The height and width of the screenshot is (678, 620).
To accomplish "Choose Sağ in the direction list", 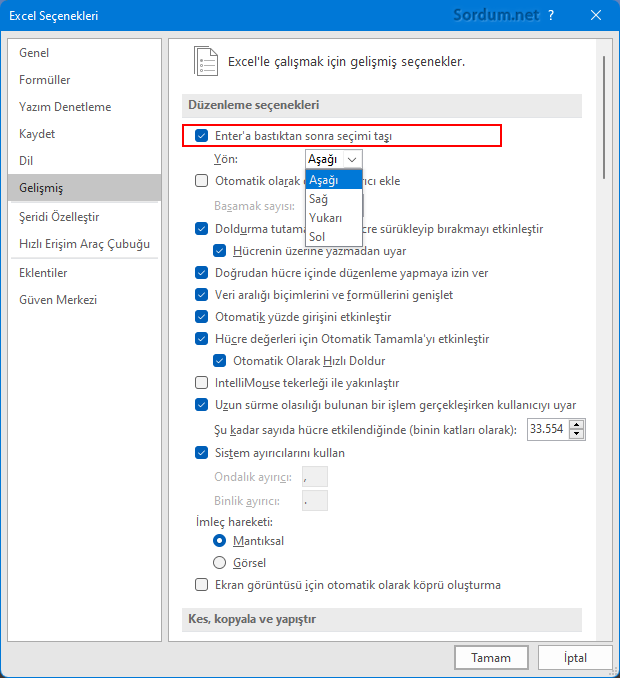I will point(334,199).
